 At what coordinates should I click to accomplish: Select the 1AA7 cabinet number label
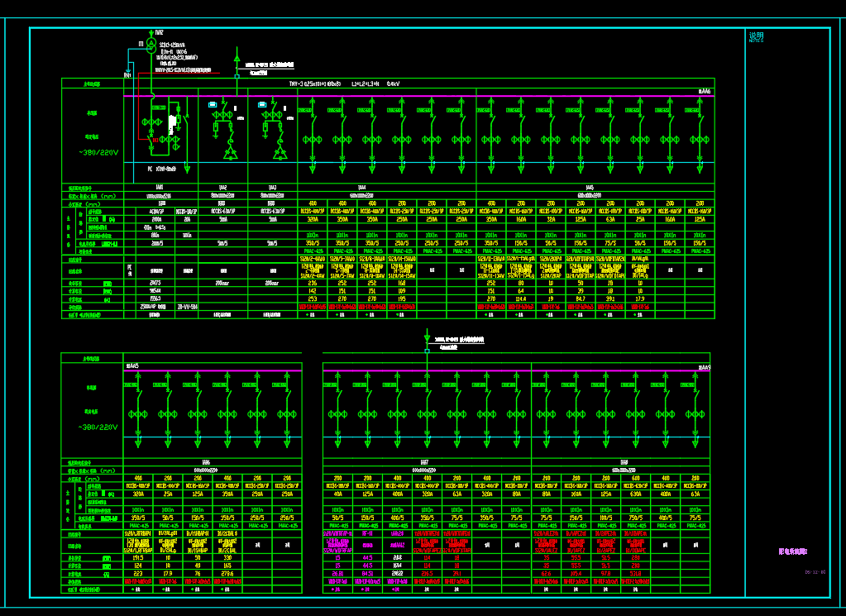click(424, 463)
